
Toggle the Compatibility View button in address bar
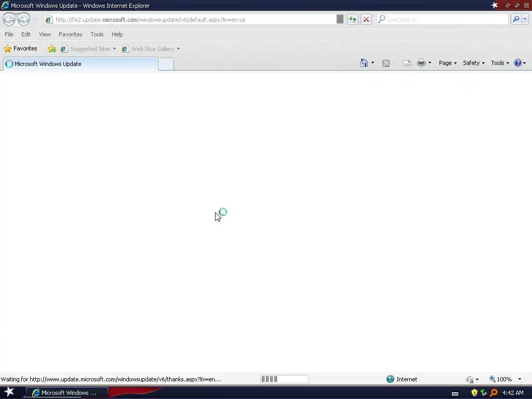click(x=340, y=19)
